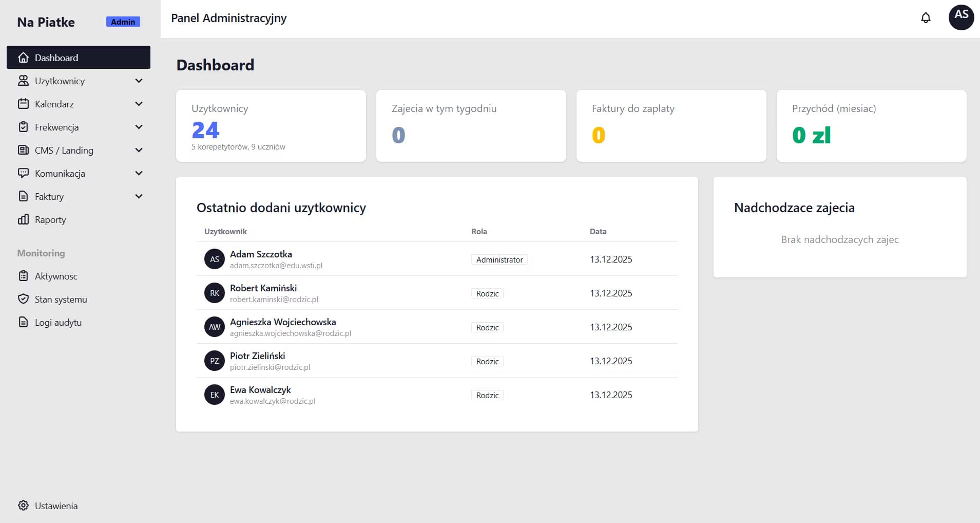Select the Kalendarz menu entry
Screen dimensions: 980x523
(54, 104)
